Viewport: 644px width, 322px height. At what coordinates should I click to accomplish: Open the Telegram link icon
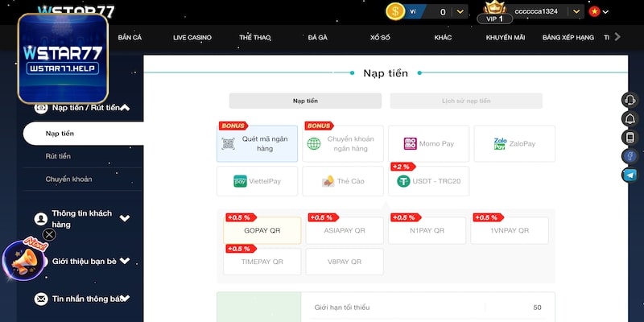point(630,175)
